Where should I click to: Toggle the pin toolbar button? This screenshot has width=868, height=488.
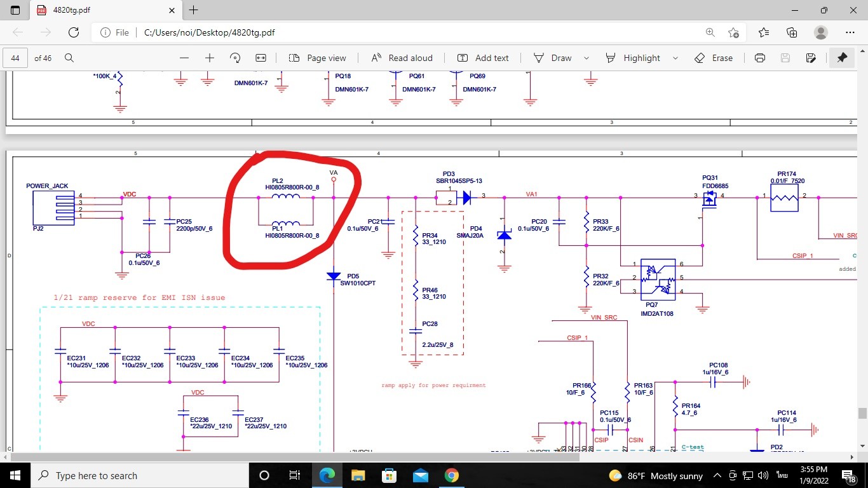pos(843,58)
